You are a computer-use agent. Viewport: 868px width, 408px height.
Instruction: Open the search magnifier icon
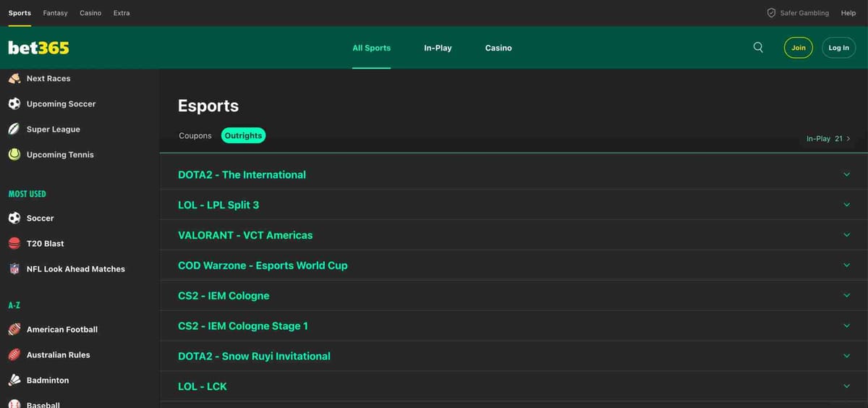pyautogui.click(x=758, y=48)
